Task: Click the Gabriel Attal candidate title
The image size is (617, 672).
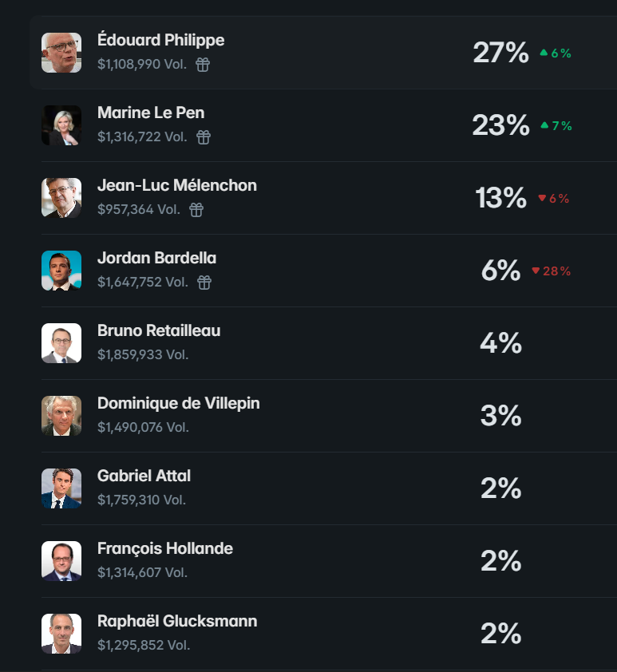Action: [144, 476]
